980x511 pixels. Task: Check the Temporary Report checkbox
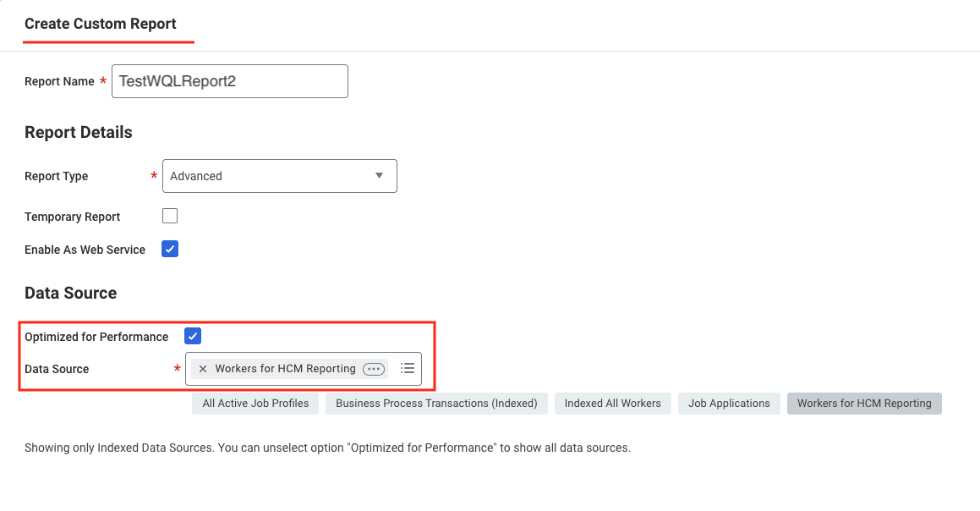pos(170,216)
